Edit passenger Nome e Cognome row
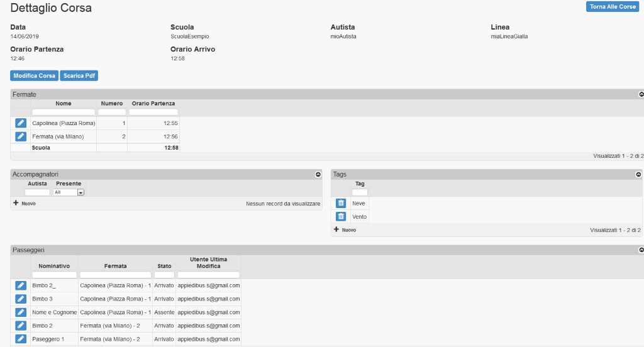The width and height of the screenshot is (644, 347). 21,312
